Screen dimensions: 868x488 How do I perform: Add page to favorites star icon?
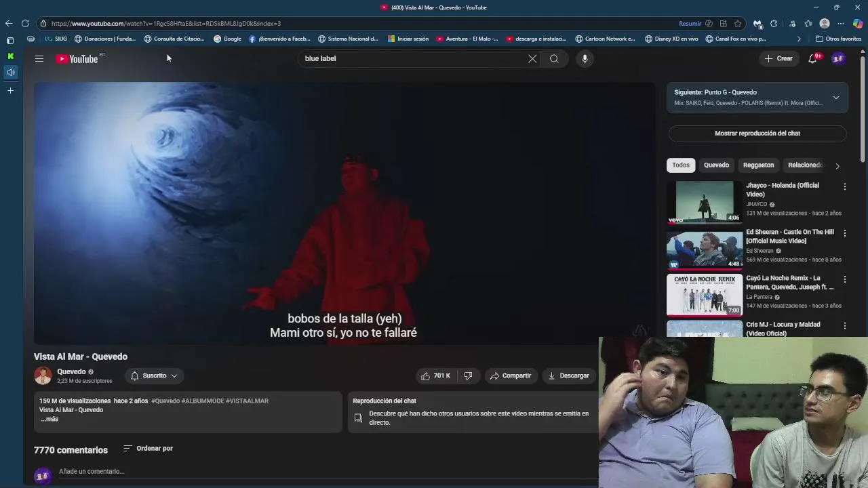coord(738,24)
